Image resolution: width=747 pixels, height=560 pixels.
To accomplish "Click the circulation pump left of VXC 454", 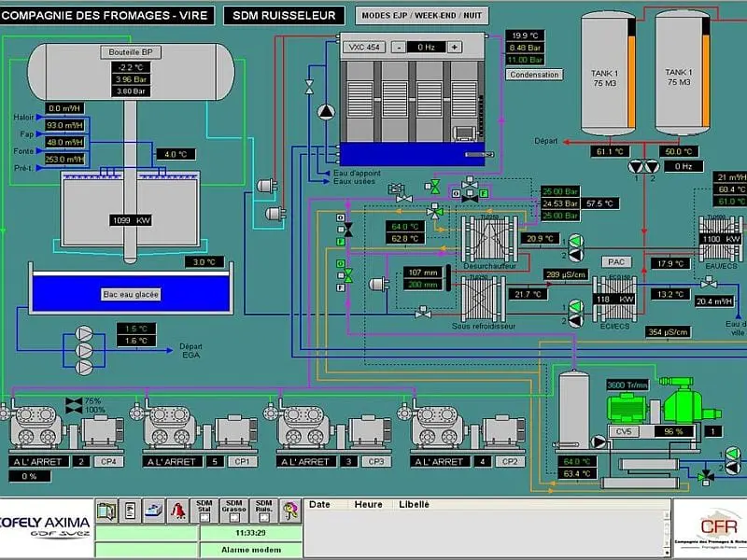I will [326, 113].
